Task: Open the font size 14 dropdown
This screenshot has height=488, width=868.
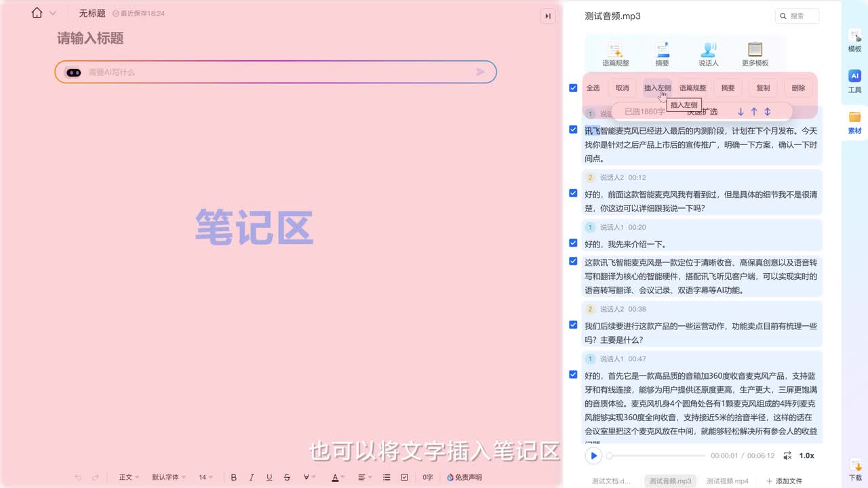Action: (205, 477)
